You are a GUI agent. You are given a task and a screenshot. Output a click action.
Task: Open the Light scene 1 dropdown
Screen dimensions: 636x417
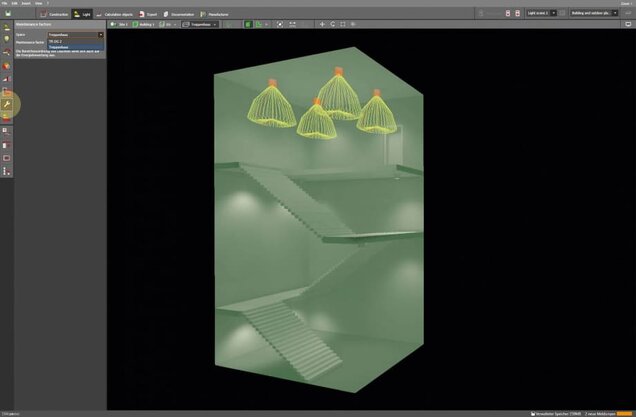541,13
